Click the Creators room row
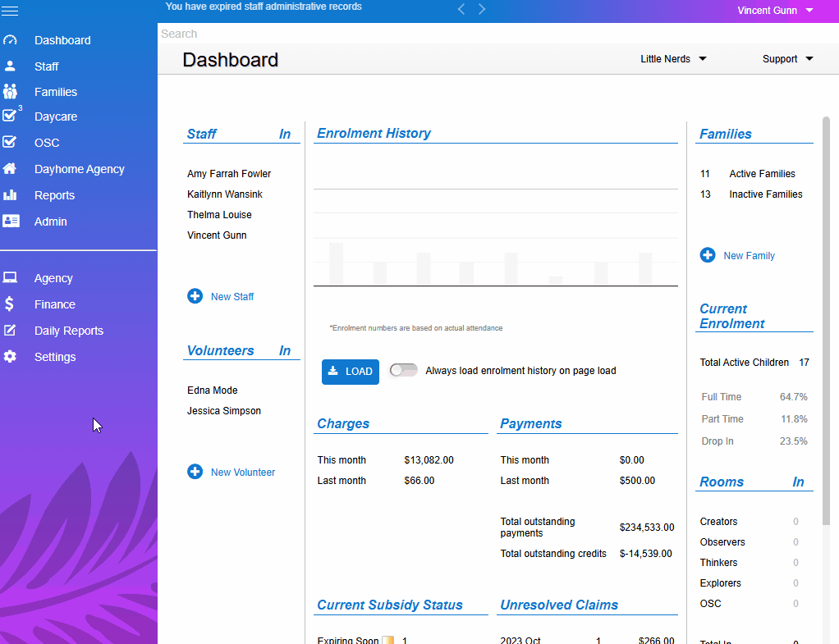The width and height of the screenshot is (839, 644). [750, 522]
